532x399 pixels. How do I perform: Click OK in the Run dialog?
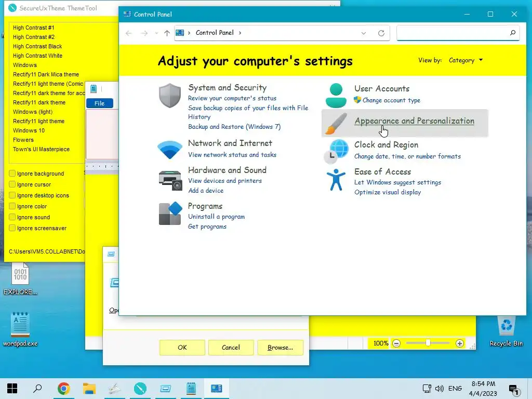point(182,348)
